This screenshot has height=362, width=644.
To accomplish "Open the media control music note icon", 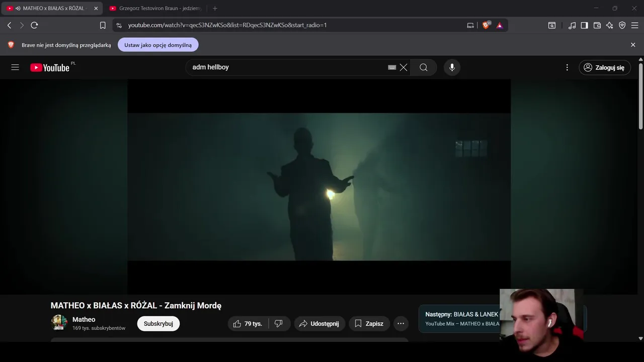I will point(572,25).
